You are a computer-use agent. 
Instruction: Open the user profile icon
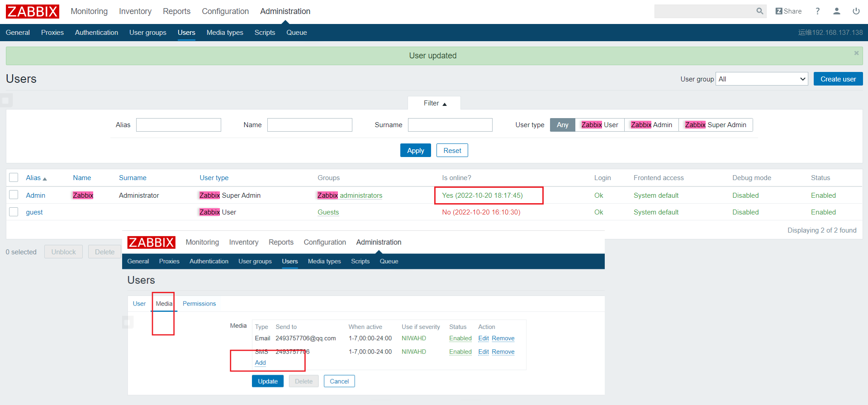pos(837,11)
